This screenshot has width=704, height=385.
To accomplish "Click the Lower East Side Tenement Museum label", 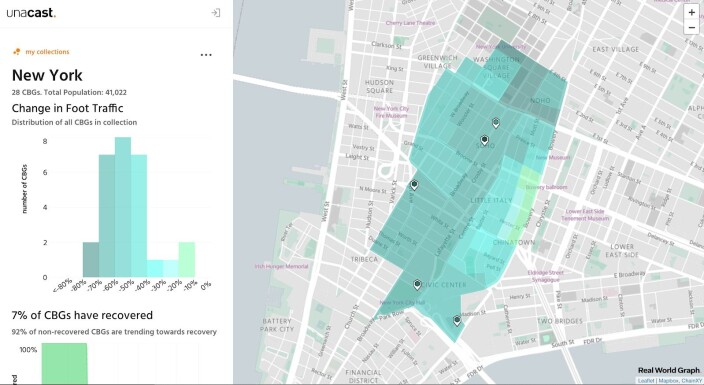I will [585, 215].
